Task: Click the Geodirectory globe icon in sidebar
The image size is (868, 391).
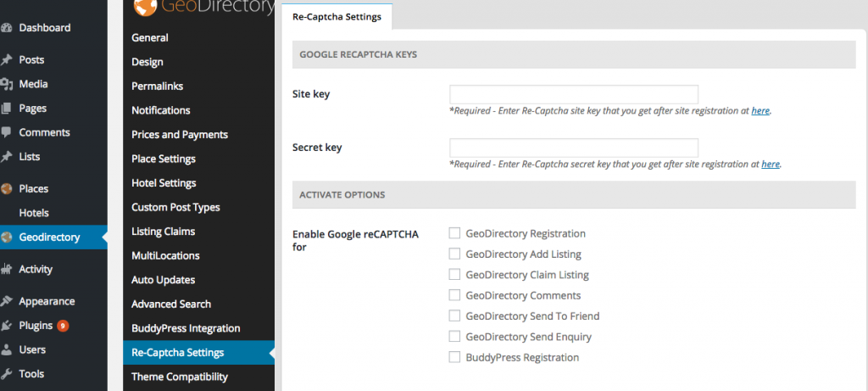Action: [x=6, y=237]
